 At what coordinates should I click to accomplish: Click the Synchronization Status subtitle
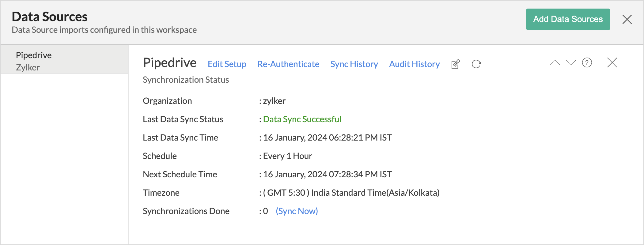click(x=186, y=80)
